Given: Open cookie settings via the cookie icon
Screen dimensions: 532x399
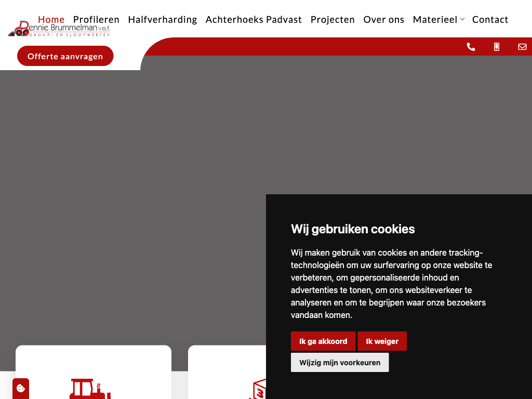Looking at the screenshot, I should [21, 388].
